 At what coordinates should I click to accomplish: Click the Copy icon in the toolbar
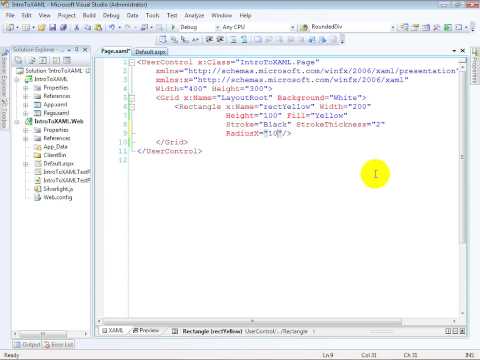pyautogui.click(x=87, y=27)
